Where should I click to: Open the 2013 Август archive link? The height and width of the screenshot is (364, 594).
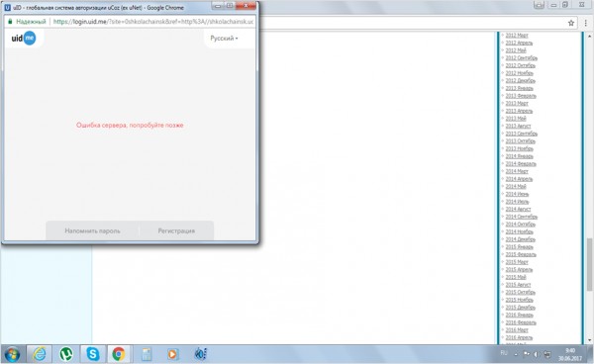[518, 126]
